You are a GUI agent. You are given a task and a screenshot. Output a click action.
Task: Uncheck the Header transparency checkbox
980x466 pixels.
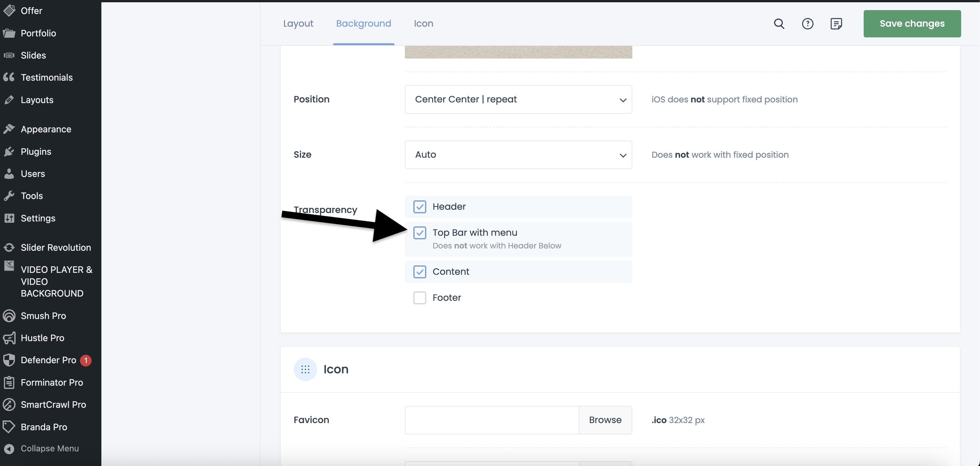[419, 207]
